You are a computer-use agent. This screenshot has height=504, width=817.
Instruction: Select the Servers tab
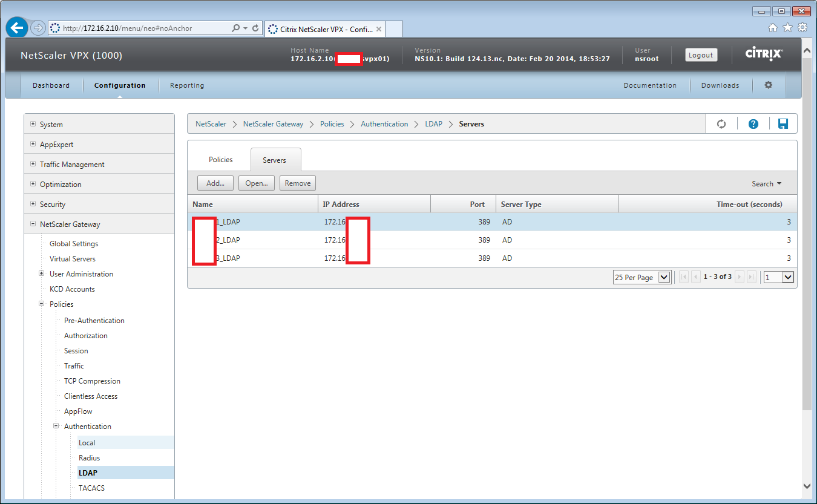pos(275,160)
